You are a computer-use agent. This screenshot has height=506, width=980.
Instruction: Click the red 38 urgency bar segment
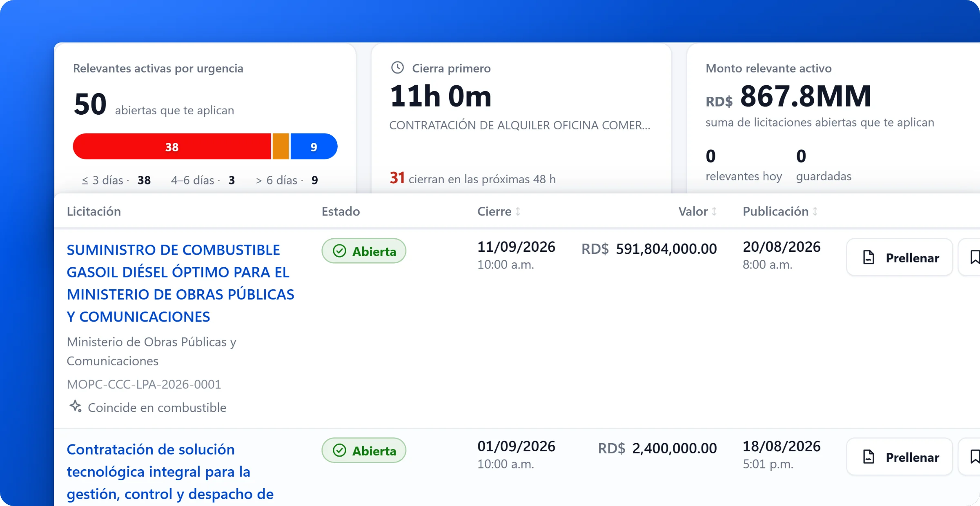[172, 146]
